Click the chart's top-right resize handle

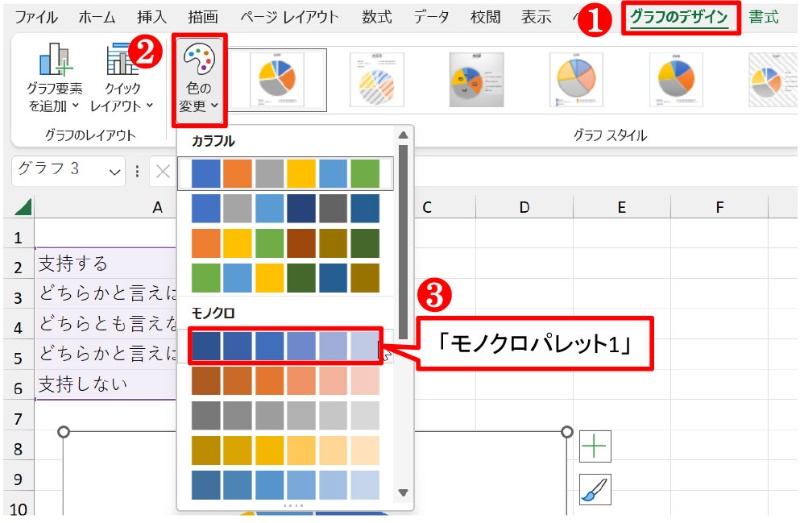click(567, 432)
